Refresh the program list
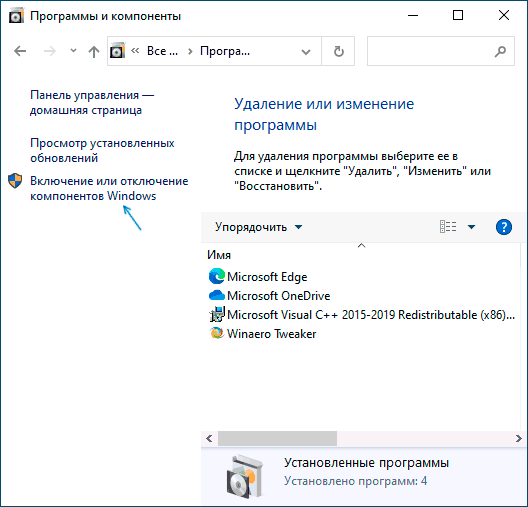Viewport: 528px width, 507px height. (338, 51)
